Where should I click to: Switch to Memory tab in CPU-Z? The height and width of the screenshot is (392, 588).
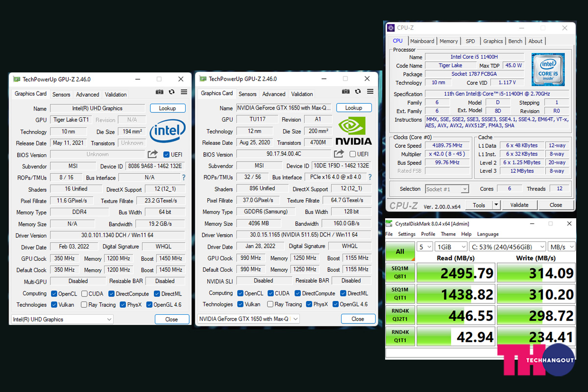449,41
